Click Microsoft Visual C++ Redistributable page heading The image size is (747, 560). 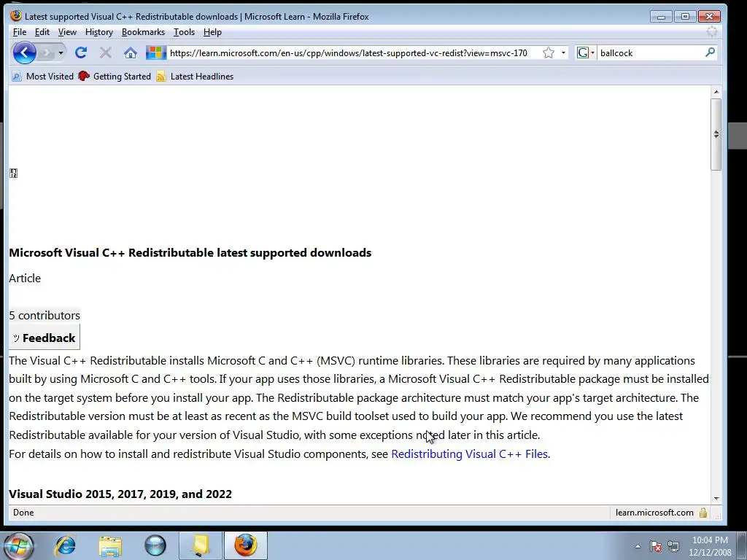(190, 252)
